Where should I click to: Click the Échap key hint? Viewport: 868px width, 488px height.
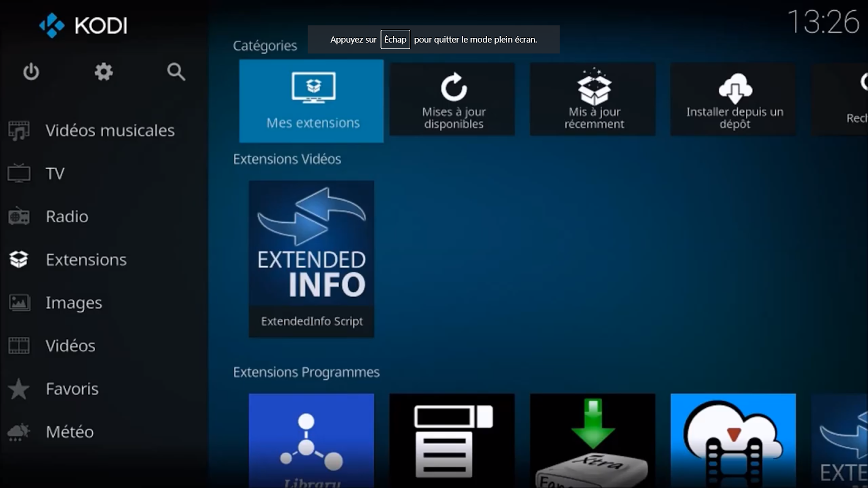coord(395,40)
